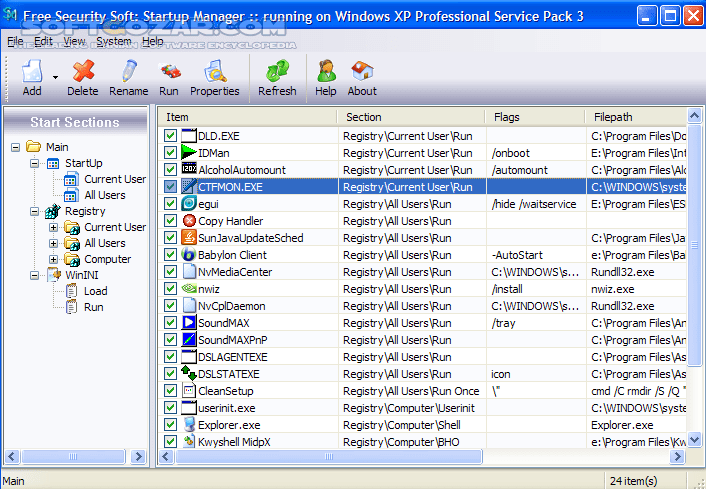The height and width of the screenshot is (489, 706).
Task: Select the Rename pencil tool
Action: click(x=128, y=72)
